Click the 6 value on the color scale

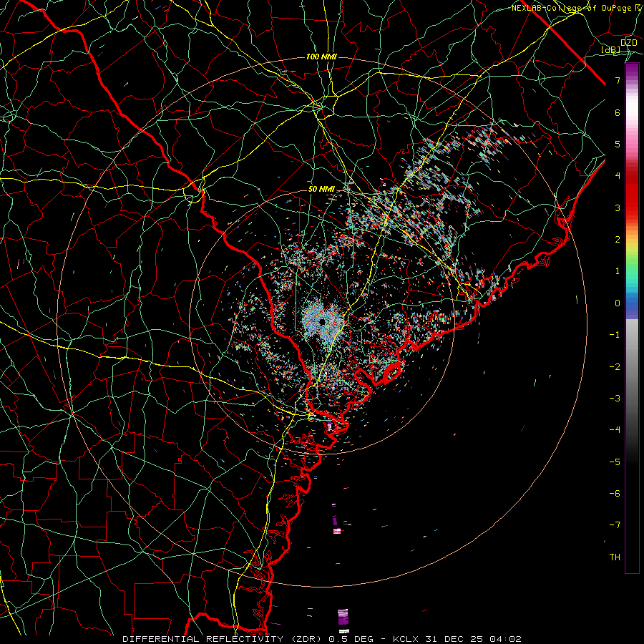[x=618, y=112]
